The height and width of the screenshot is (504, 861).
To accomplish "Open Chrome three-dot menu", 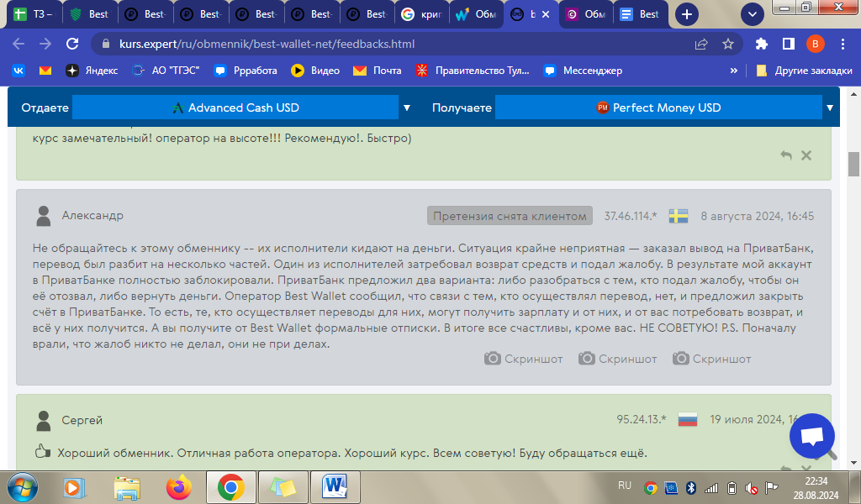I will click(843, 44).
